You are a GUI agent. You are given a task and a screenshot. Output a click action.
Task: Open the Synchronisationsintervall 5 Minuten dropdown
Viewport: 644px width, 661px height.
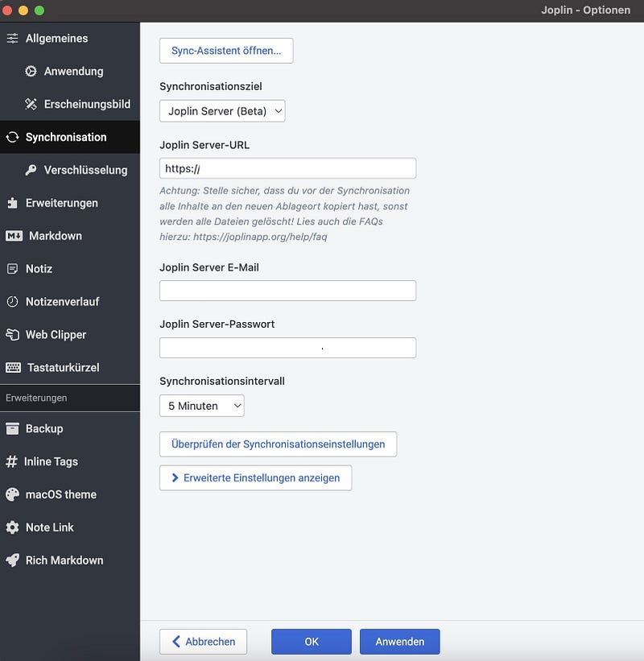coord(201,406)
